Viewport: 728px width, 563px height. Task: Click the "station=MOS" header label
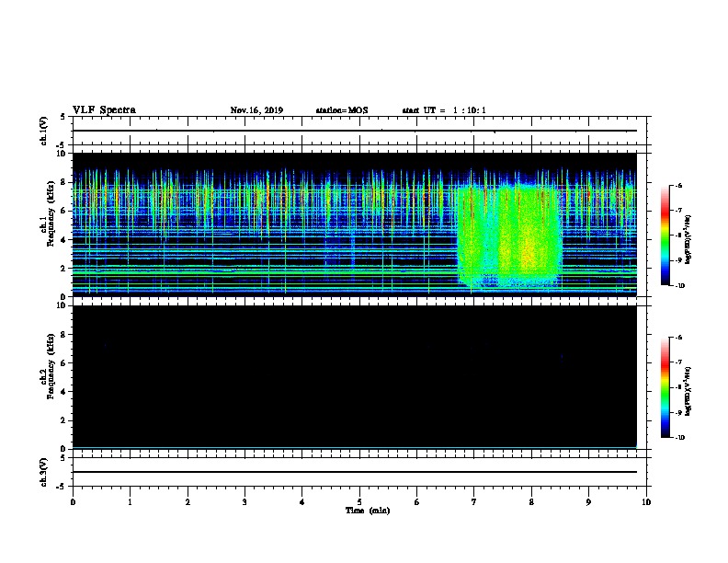pos(342,110)
